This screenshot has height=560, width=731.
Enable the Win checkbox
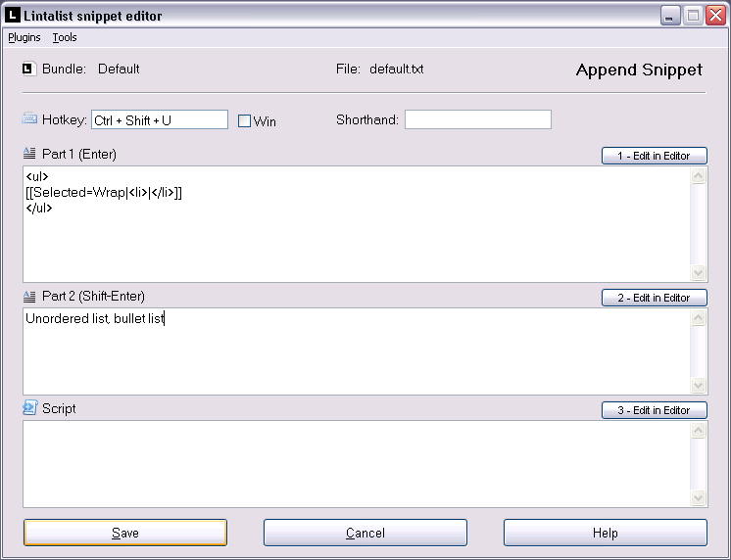[244, 121]
